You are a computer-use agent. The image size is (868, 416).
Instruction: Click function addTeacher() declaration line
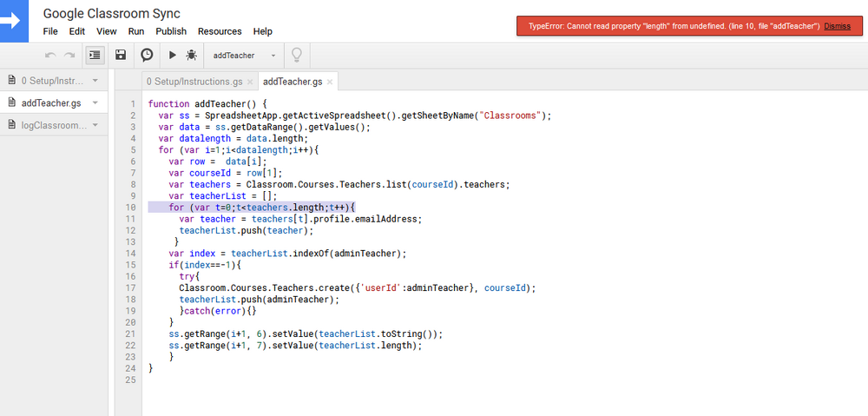click(208, 103)
